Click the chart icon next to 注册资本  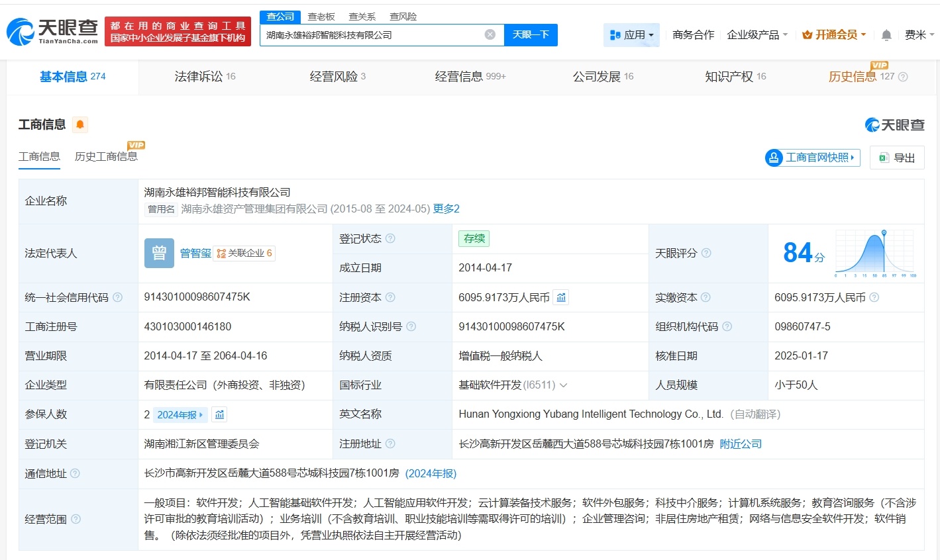[x=560, y=297]
